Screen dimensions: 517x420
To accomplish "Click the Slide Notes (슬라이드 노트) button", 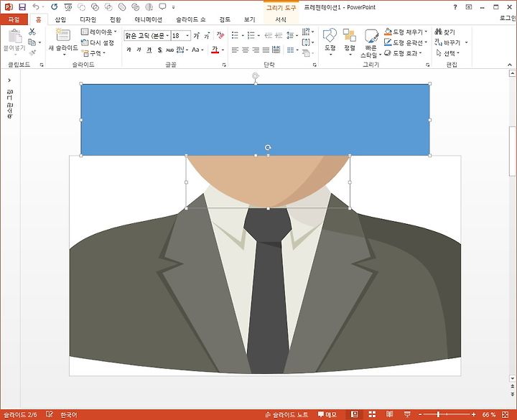I will click(287, 414).
